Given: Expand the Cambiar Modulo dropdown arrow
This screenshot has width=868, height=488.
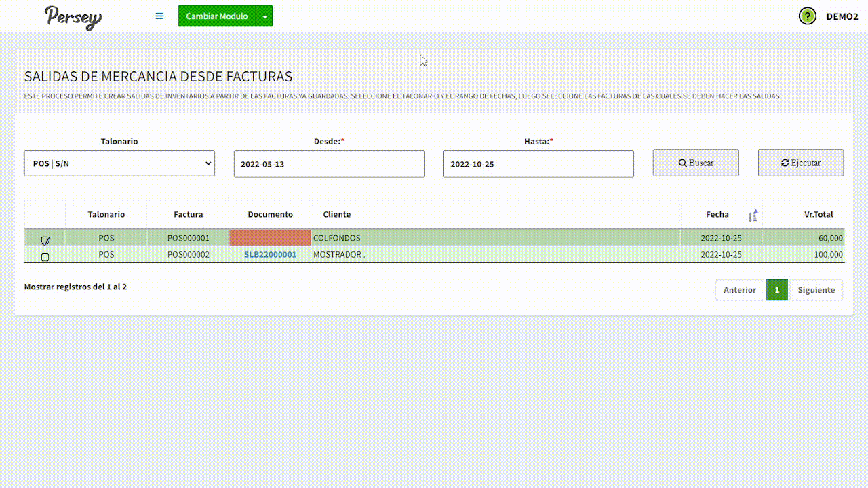Looking at the screenshot, I should click(x=264, y=16).
